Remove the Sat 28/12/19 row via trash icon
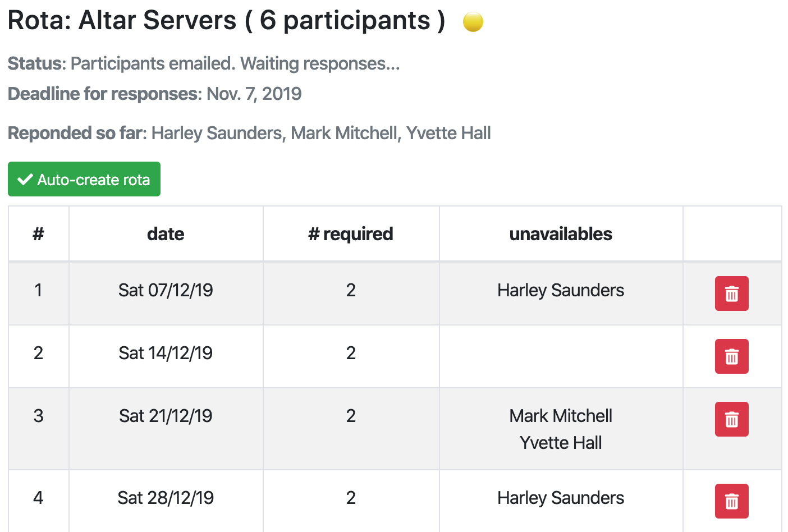This screenshot has height=532, width=788. tap(731, 501)
